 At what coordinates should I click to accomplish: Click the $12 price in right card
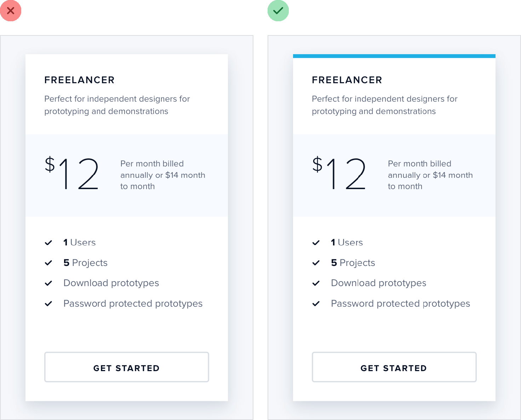[339, 174]
